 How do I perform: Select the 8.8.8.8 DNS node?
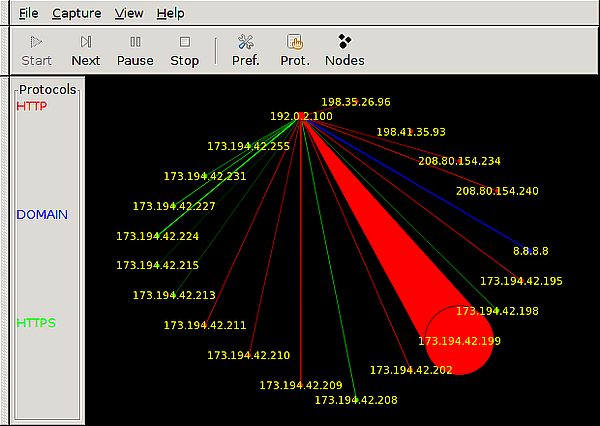click(x=530, y=251)
